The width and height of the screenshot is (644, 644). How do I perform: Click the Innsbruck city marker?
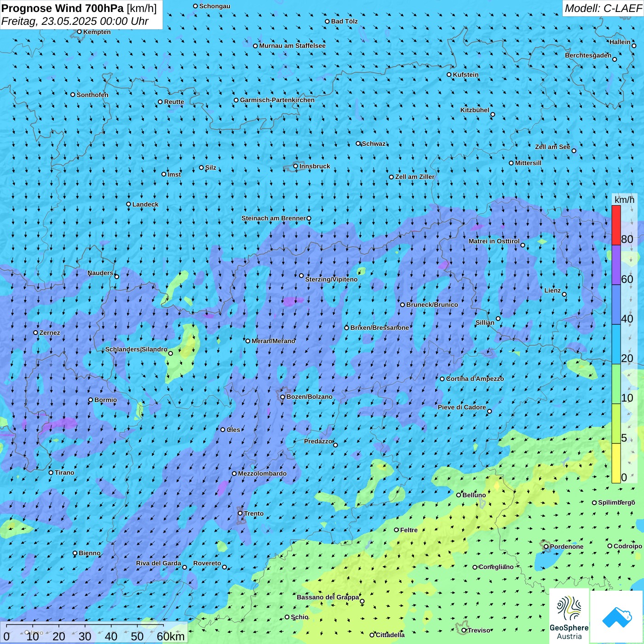[295, 166]
